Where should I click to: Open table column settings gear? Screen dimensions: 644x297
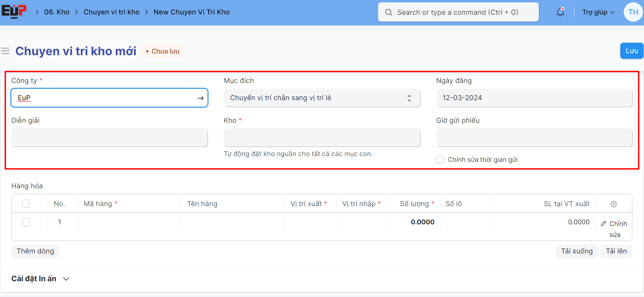point(613,204)
